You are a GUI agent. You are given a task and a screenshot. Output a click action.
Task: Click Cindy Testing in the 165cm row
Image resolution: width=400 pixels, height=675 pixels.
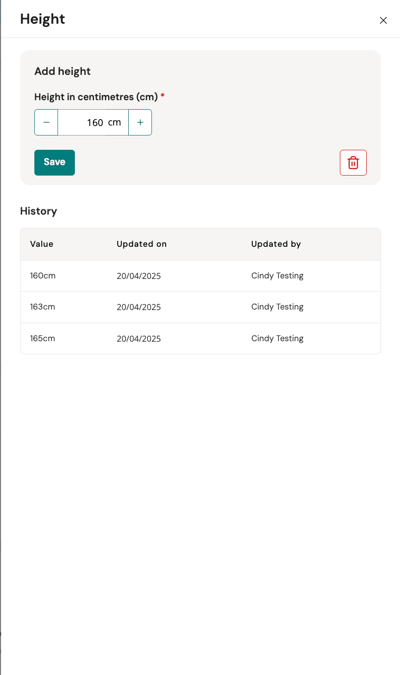pyautogui.click(x=277, y=339)
